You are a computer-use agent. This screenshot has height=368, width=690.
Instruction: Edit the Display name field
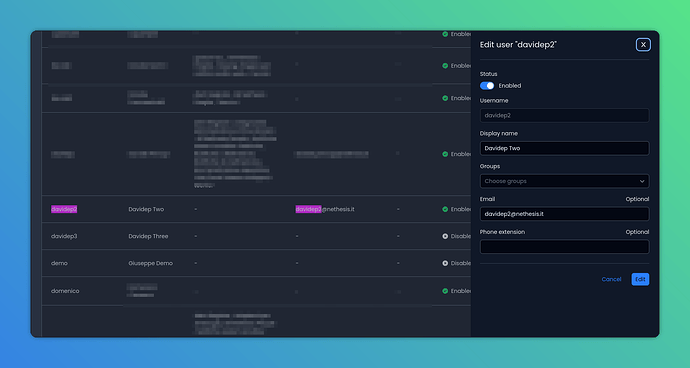[x=564, y=148]
